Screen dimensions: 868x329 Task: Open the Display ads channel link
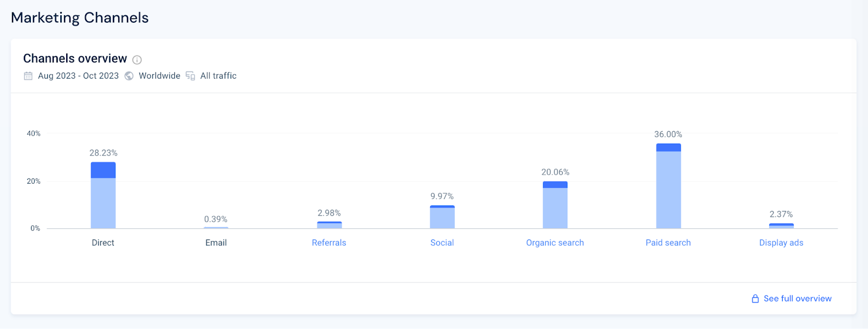781,243
